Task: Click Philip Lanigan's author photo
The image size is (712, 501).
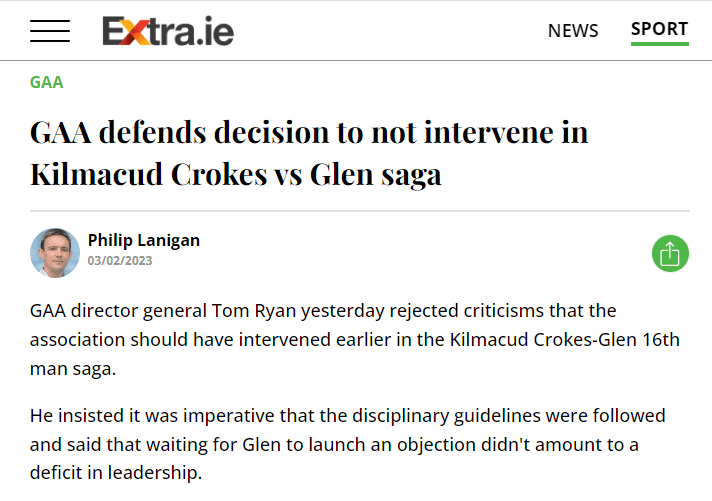Action: (x=55, y=253)
